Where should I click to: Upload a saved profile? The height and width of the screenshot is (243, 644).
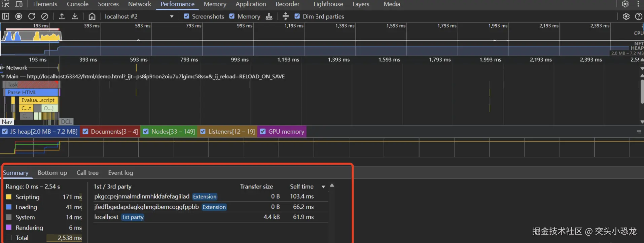click(x=62, y=16)
